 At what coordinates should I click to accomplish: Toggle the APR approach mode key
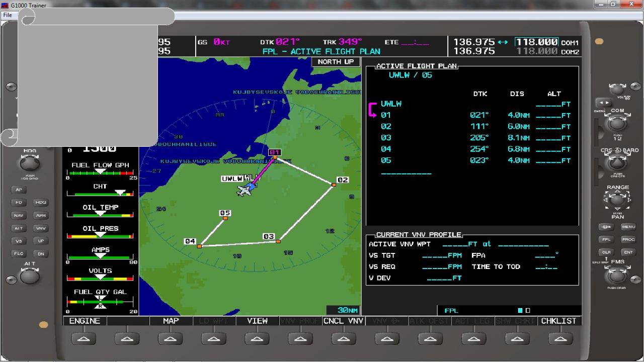point(40,215)
